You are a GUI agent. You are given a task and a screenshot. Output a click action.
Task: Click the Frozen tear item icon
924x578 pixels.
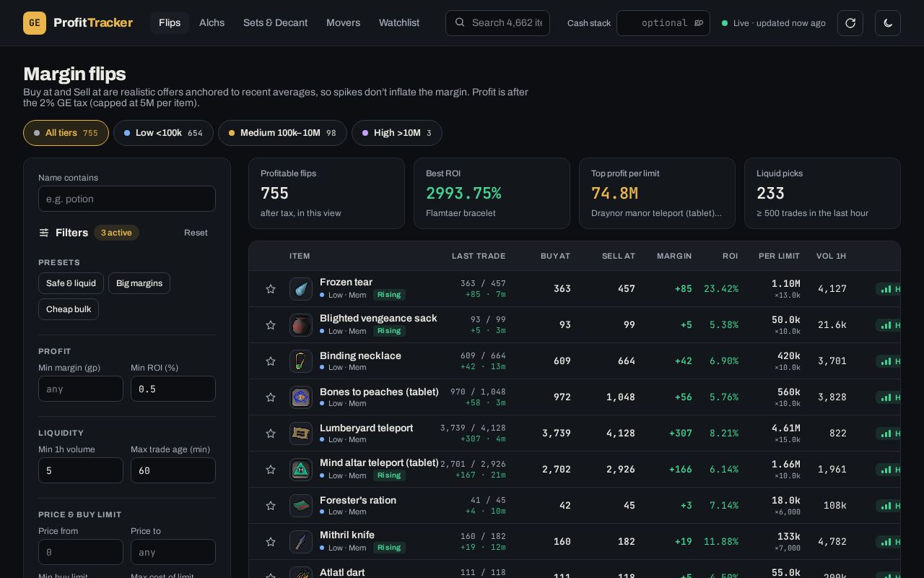pyautogui.click(x=301, y=289)
